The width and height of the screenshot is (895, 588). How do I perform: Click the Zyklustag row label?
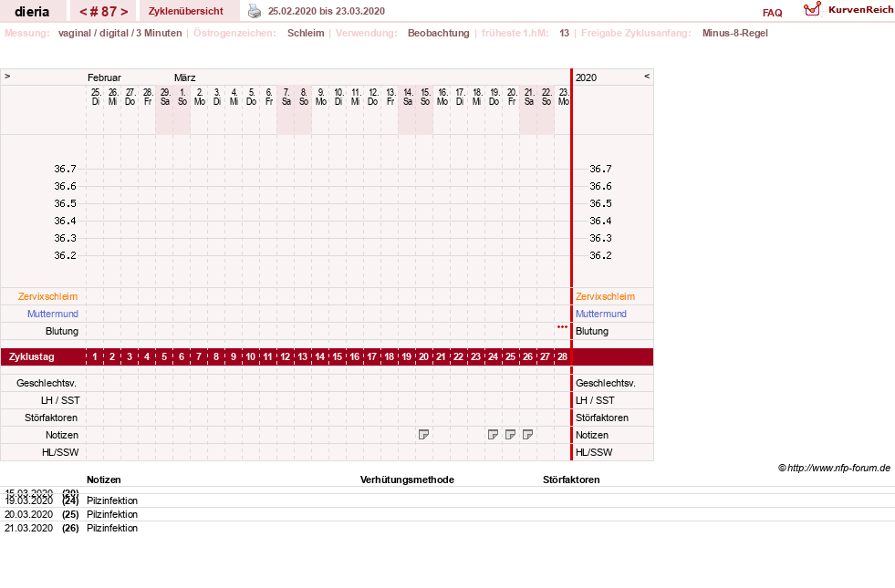[x=32, y=356]
